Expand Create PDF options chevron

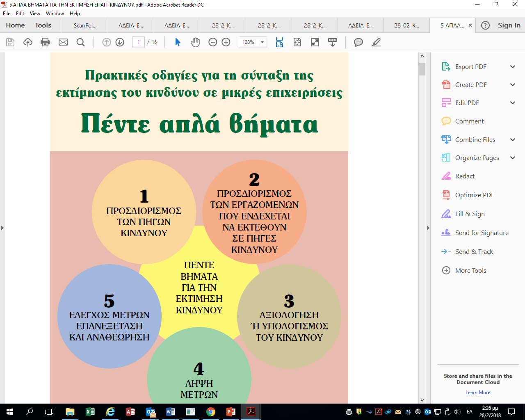pos(513,84)
